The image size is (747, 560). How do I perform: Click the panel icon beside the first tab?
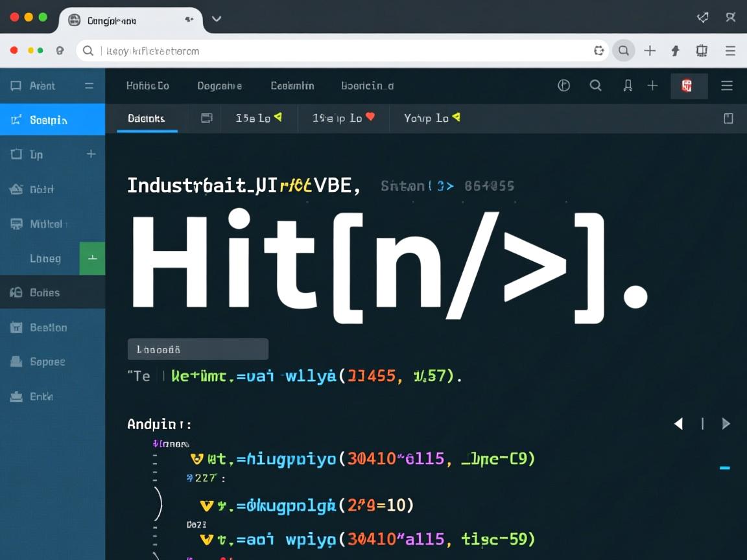coord(207,118)
